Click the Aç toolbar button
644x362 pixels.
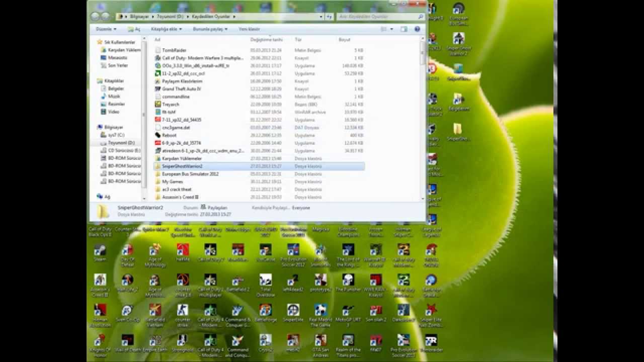tap(134, 29)
